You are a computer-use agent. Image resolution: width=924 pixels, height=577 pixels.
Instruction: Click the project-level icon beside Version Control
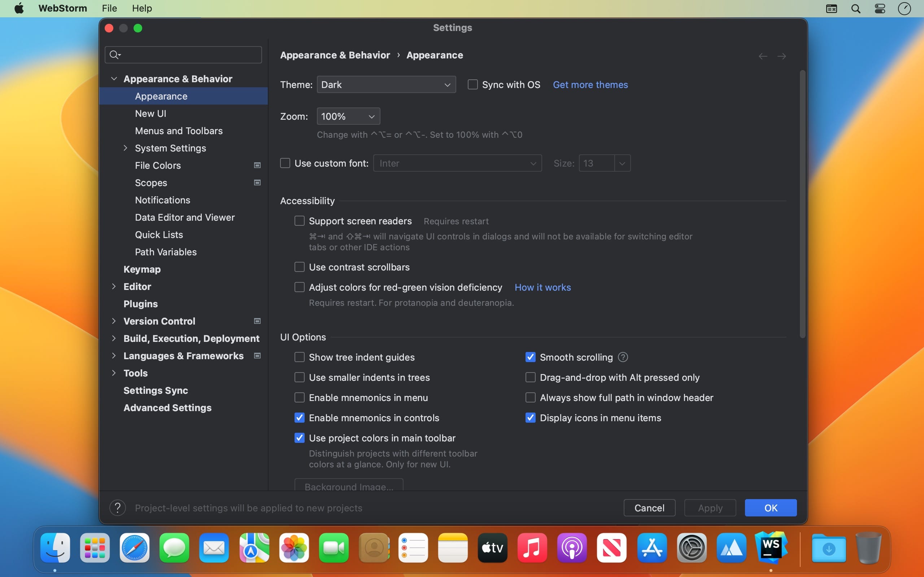click(x=257, y=321)
